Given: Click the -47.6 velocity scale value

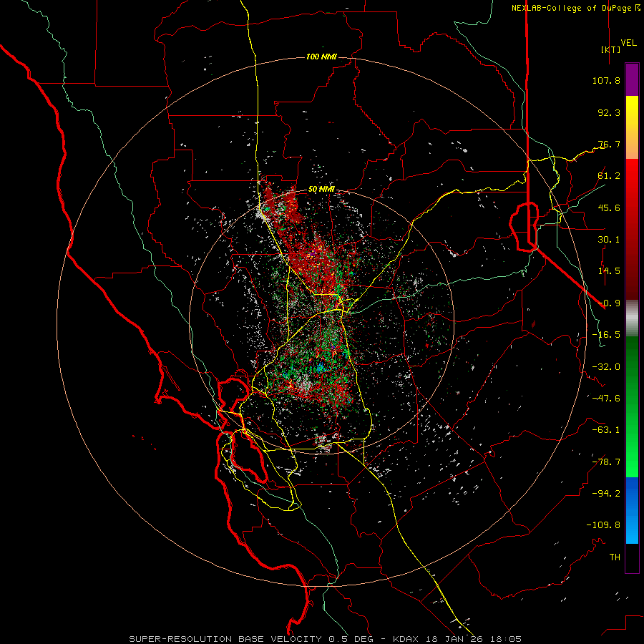Looking at the screenshot, I should (x=606, y=399).
